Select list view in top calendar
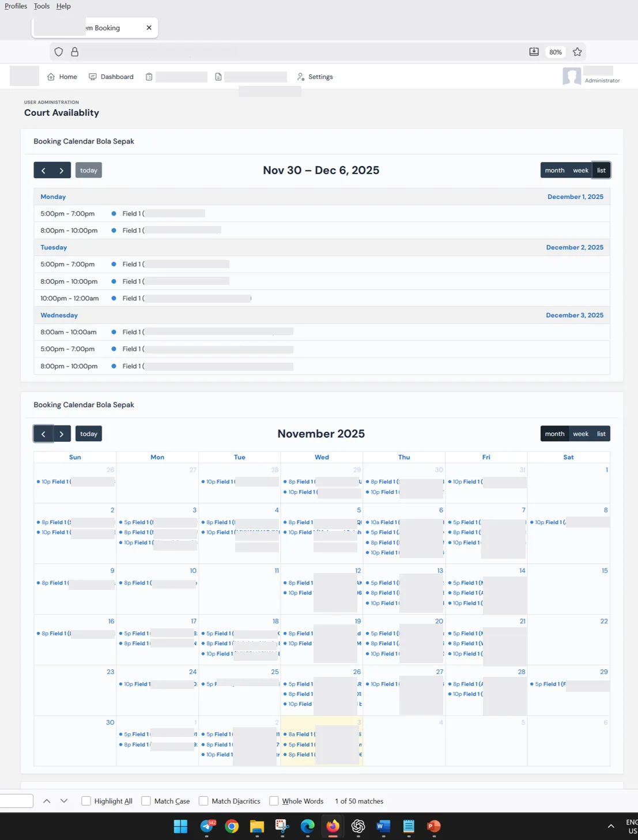 pos(601,170)
